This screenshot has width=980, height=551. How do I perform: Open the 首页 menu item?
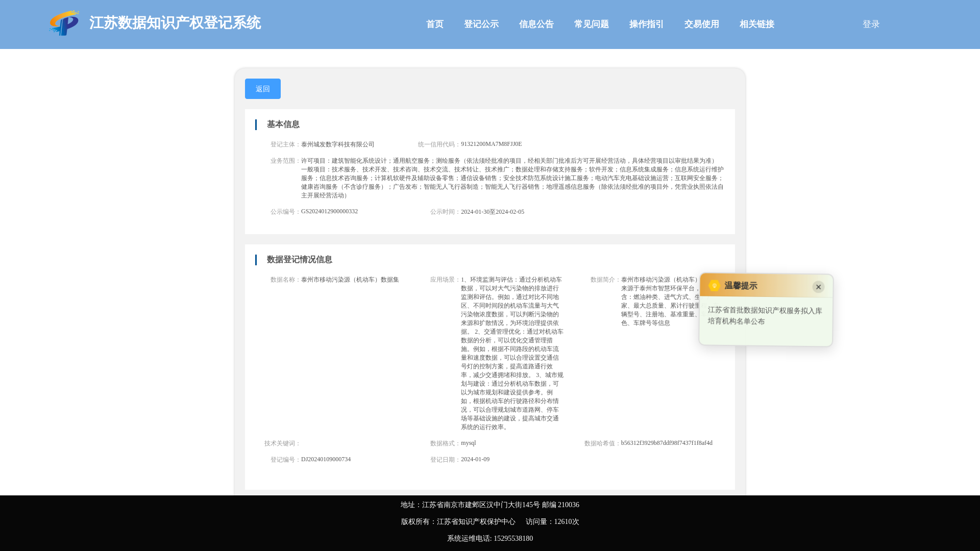click(435, 24)
